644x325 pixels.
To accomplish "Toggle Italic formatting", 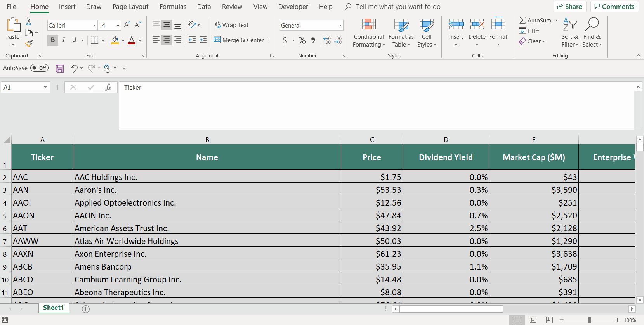I will (x=64, y=40).
